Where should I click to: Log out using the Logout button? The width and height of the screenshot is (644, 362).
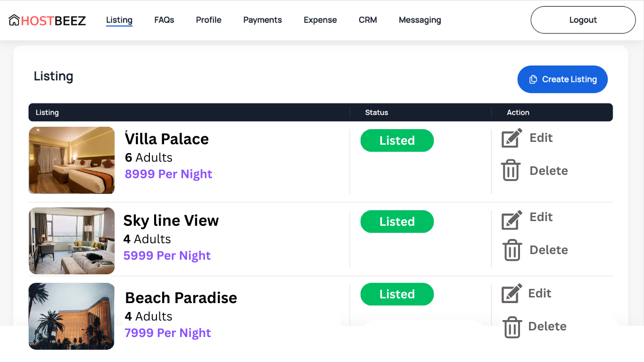583,20
